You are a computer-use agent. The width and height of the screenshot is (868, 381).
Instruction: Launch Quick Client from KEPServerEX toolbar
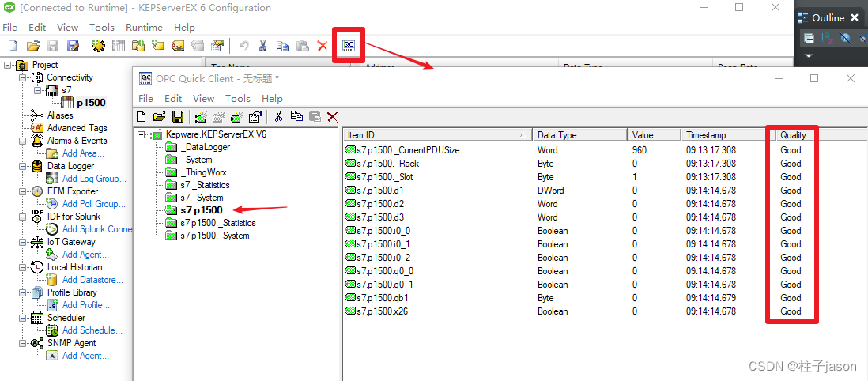tap(349, 45)
